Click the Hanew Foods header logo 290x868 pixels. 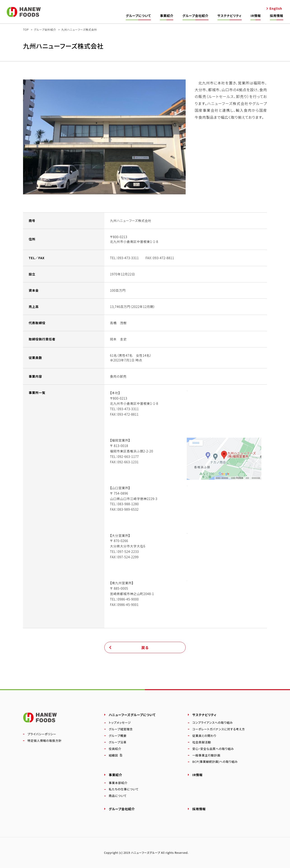tap(24, 12)
